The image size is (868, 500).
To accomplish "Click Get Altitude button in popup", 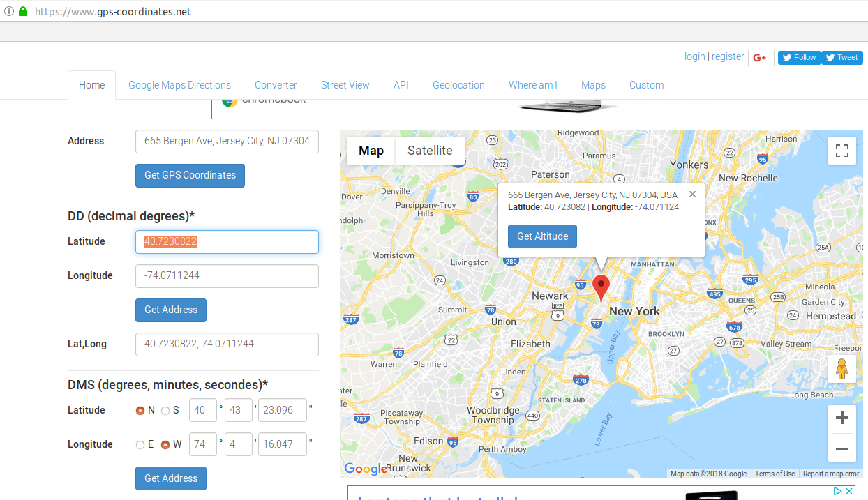I will 542,236.
